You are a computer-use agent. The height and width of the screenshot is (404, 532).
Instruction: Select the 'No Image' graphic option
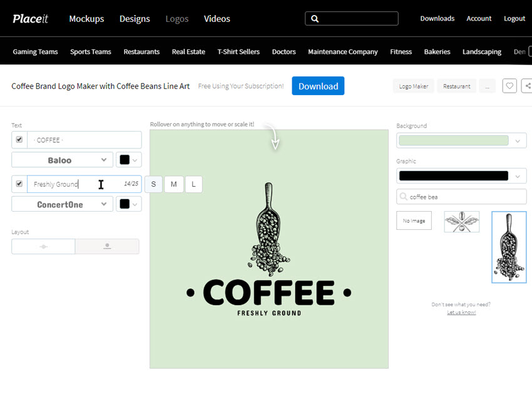pyautogui.click(x=414, y=220)
